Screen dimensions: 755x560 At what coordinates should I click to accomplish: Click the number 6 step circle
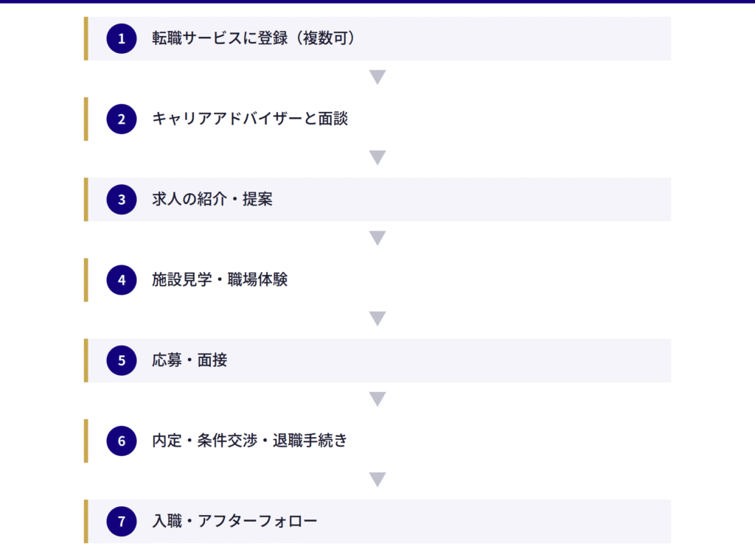(x=122, y=441)
